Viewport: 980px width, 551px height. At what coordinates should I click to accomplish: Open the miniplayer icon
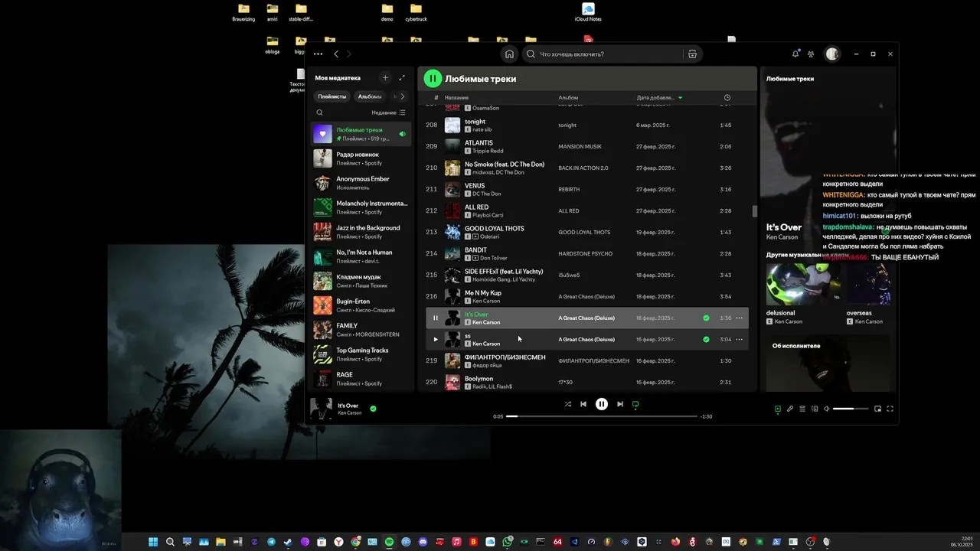tap(878, 409)
